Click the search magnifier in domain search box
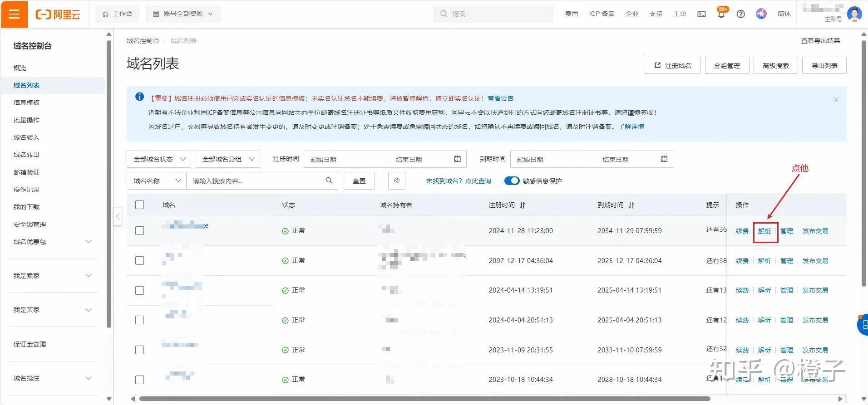 (329, 181)
